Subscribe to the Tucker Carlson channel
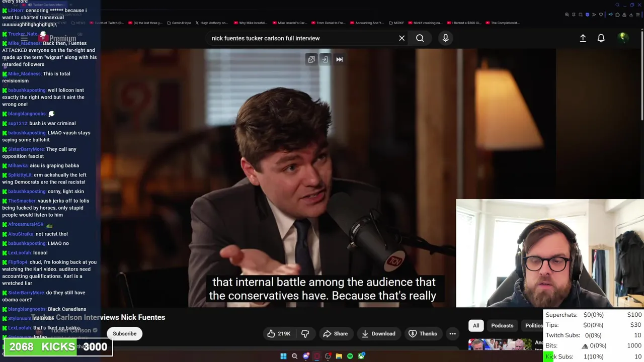 pos(124,333)
